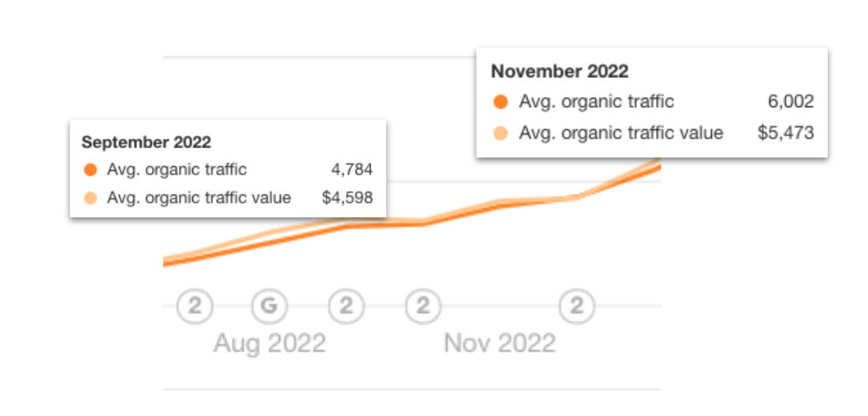Click the dark orange dot in September tooltip

point(90,169)
